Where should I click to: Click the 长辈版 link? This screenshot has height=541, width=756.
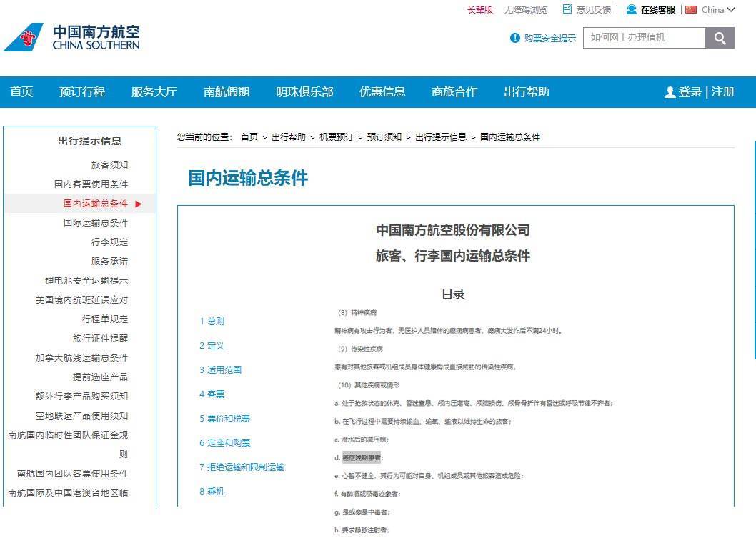[479, 10]
